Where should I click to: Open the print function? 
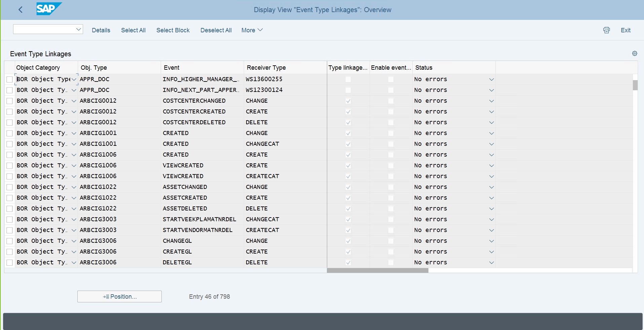pos(606,30)
